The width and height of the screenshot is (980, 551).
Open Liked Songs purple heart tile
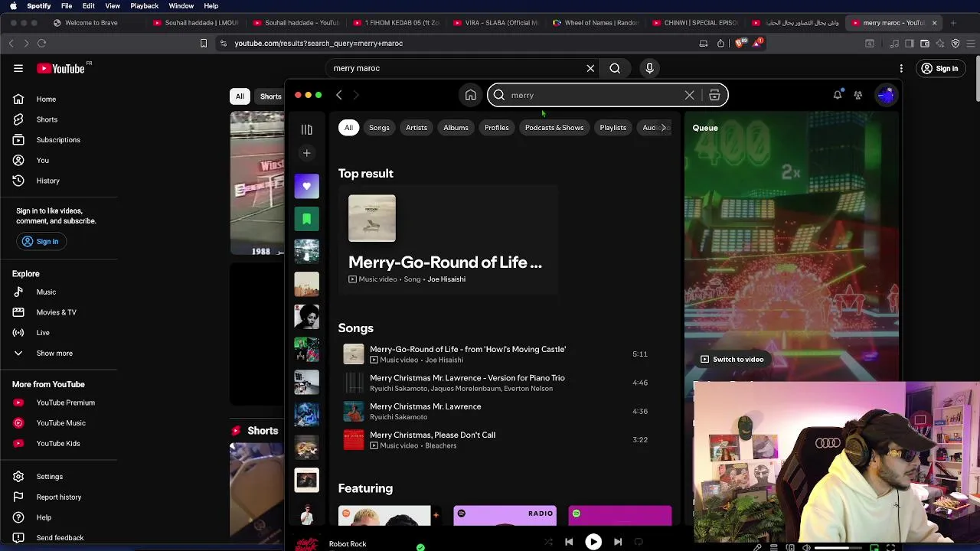tap(306, 186)
